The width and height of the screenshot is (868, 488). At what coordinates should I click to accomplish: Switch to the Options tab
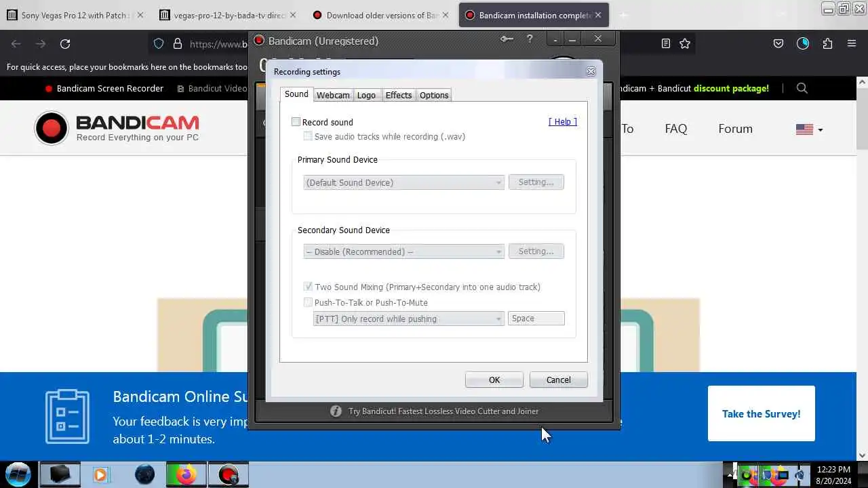pos(434,95)
